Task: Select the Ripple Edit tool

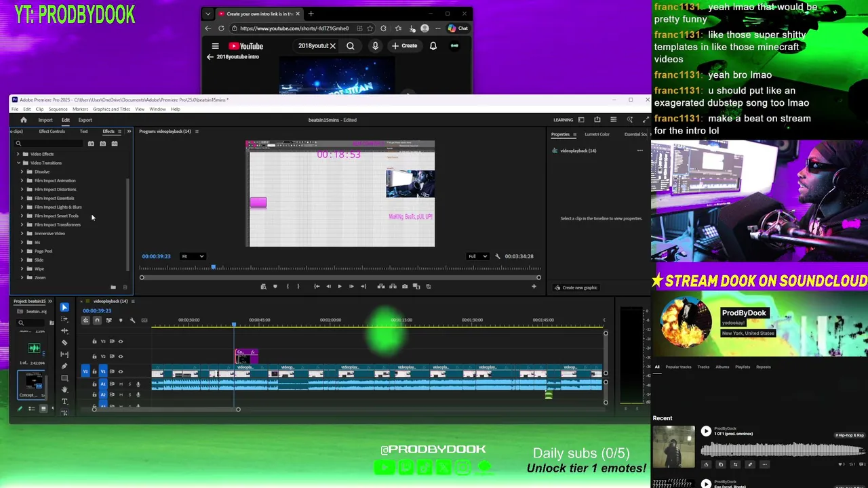Action: pos(64,331)
